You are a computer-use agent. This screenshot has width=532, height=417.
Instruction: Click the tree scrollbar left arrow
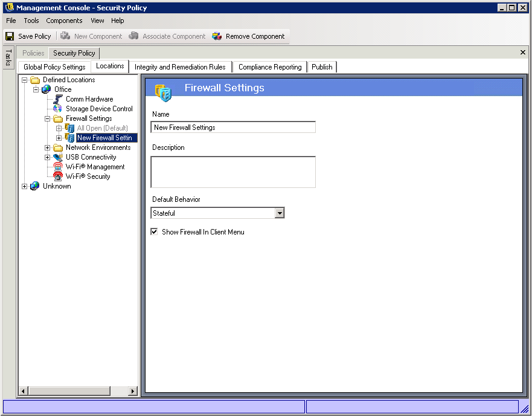point(23,391)
